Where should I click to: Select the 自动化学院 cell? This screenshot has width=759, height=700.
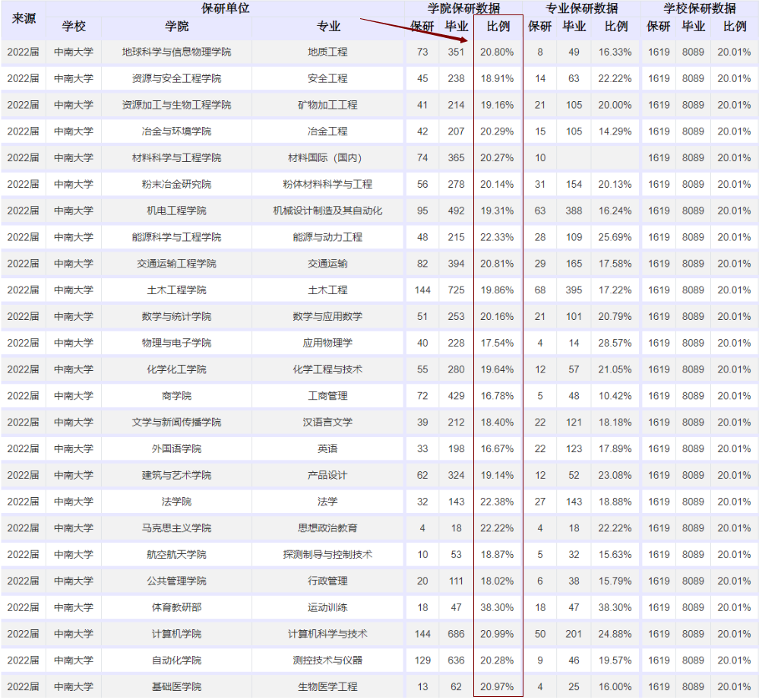pos(177,660)
